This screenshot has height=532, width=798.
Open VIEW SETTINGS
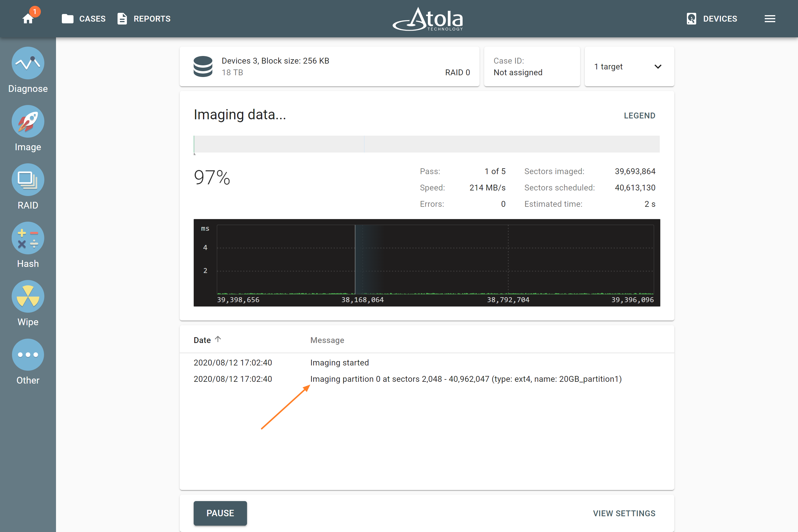coord(624,513)
